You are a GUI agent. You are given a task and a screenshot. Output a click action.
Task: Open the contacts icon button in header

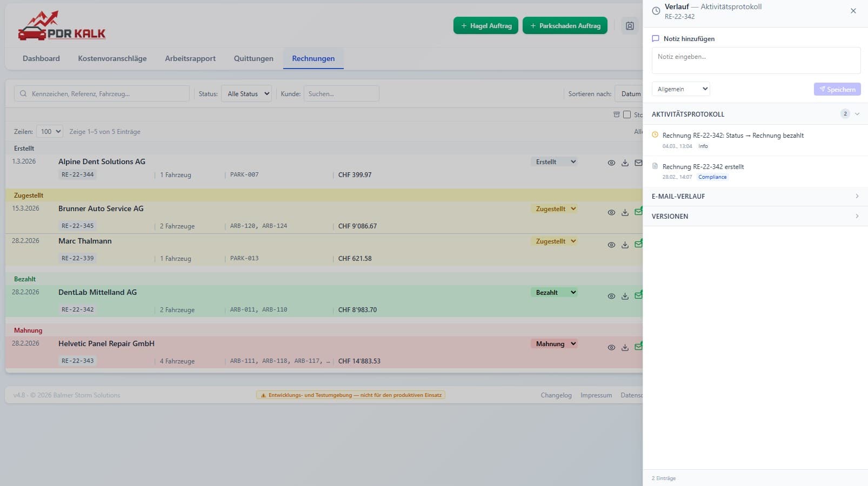pos(630,26)
